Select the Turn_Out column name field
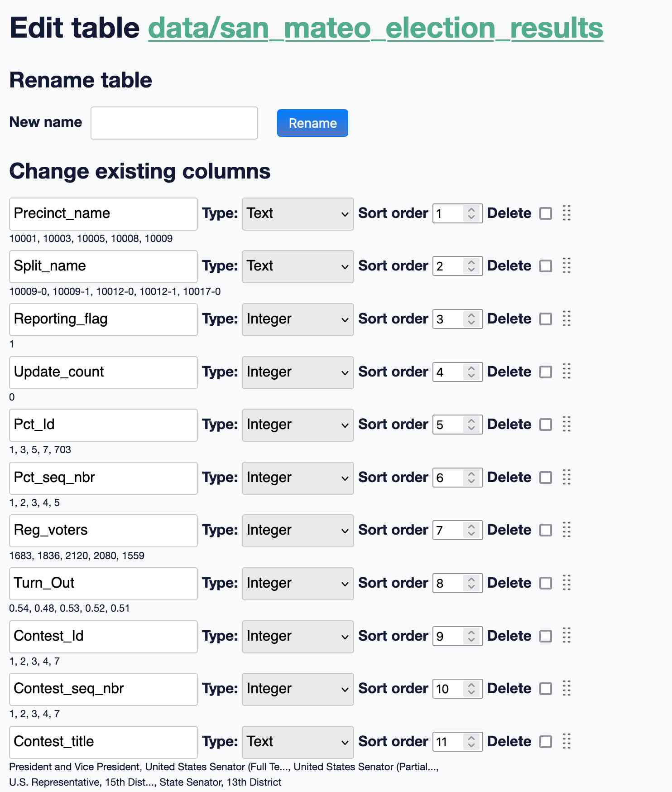Screen dimensions: 672x792 pos(103,584)
